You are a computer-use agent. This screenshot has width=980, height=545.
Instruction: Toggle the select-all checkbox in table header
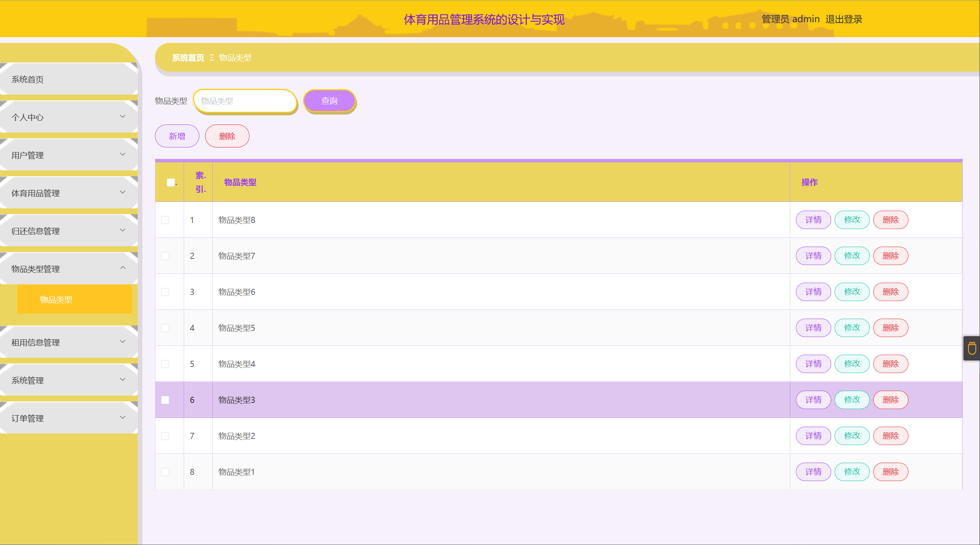[171, 182]
